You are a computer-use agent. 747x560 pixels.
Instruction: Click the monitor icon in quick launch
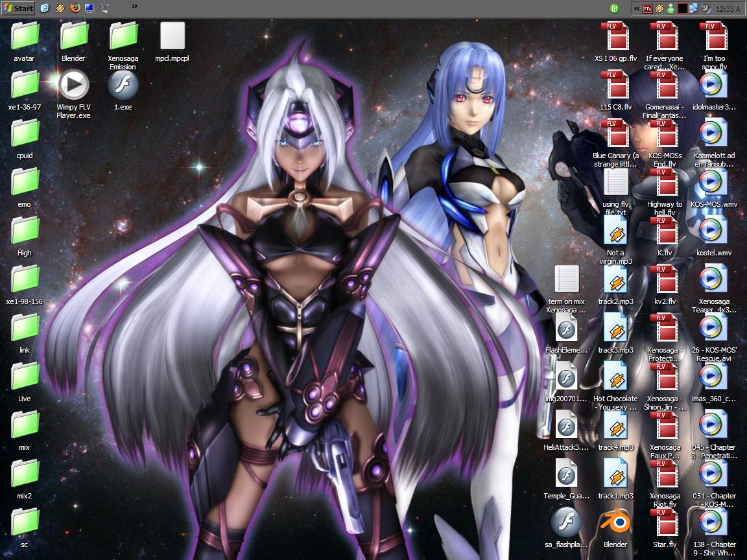(x=89, y=8)
